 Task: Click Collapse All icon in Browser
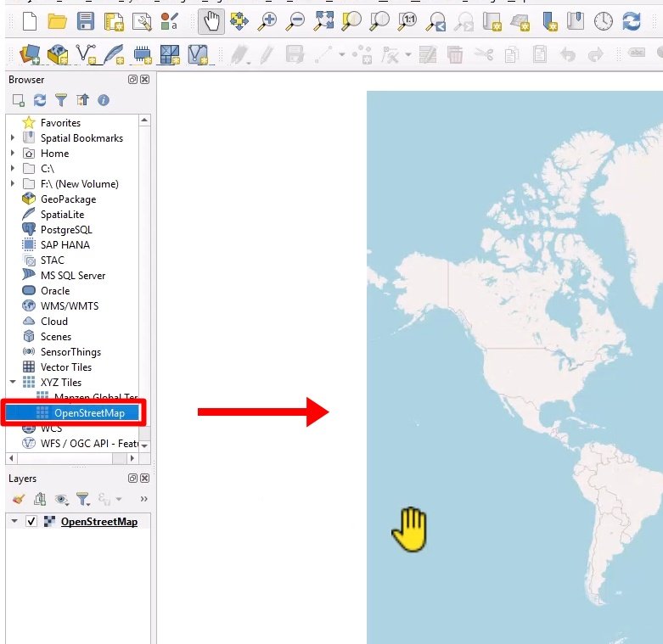click(x=82, y=100)
